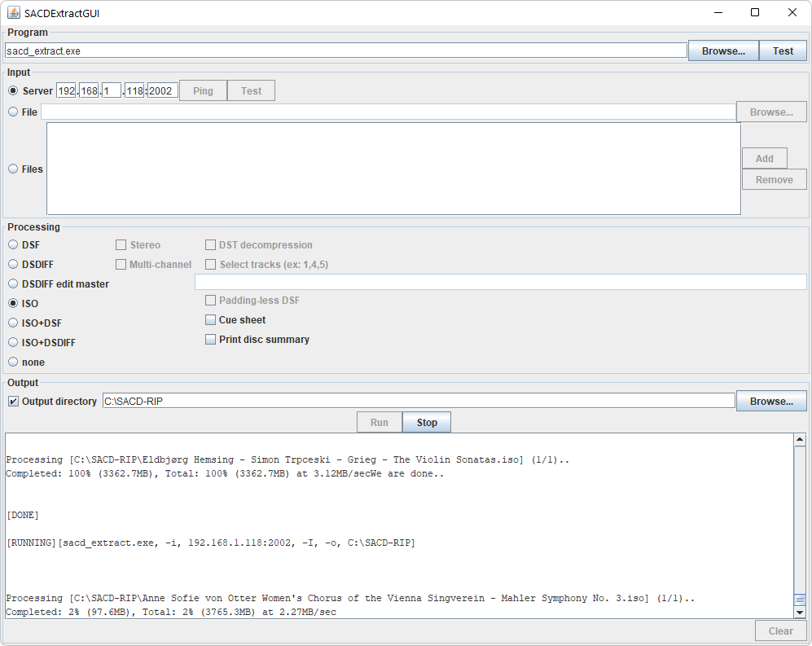The height and width of the screenshot is (646, 812).
Task: Click the track selection text field
Action: pos(500,282)
